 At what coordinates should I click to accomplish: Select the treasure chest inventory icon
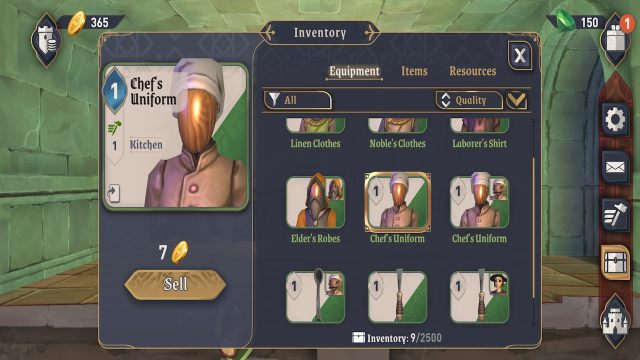click(x=615, y=262)
